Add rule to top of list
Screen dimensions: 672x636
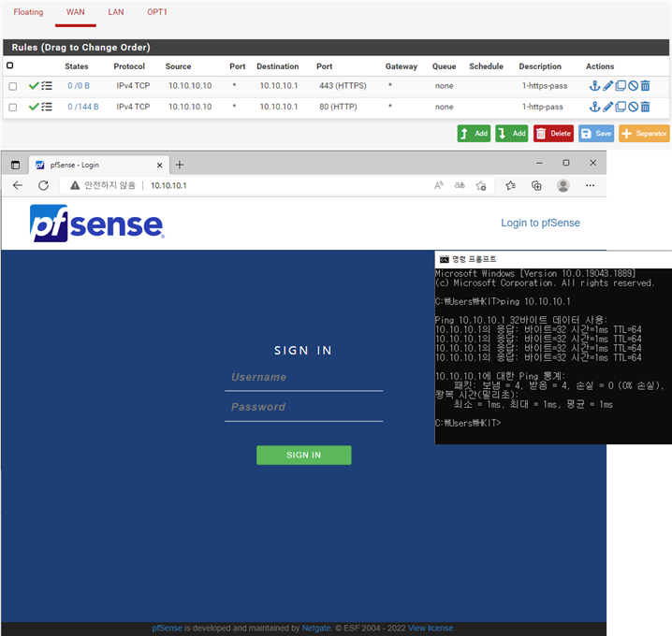(474, 134)
